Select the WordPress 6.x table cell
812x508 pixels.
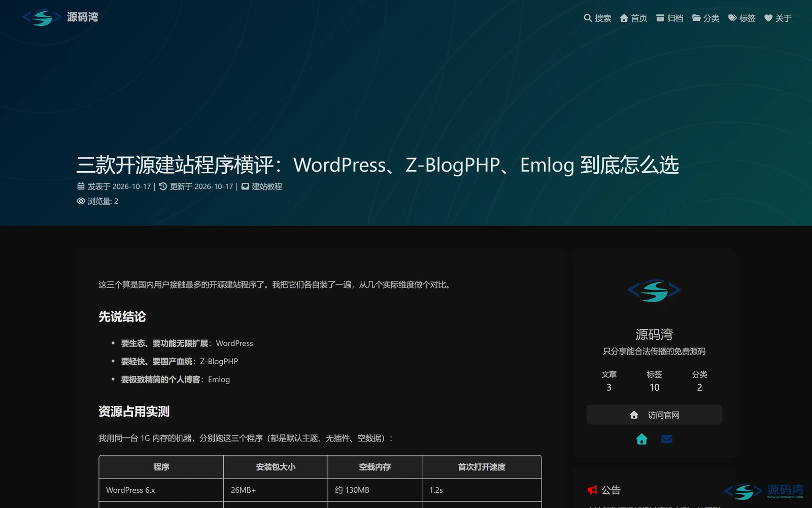point(161,490)
